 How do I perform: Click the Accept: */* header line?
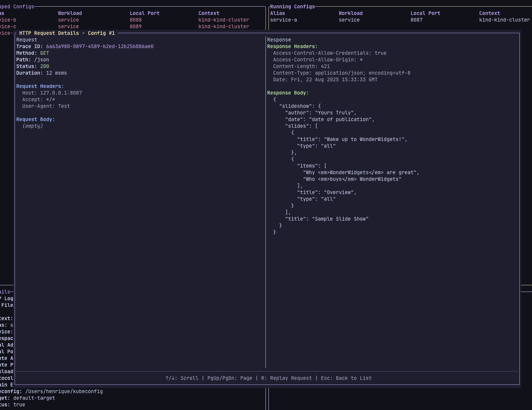[38, 100]
